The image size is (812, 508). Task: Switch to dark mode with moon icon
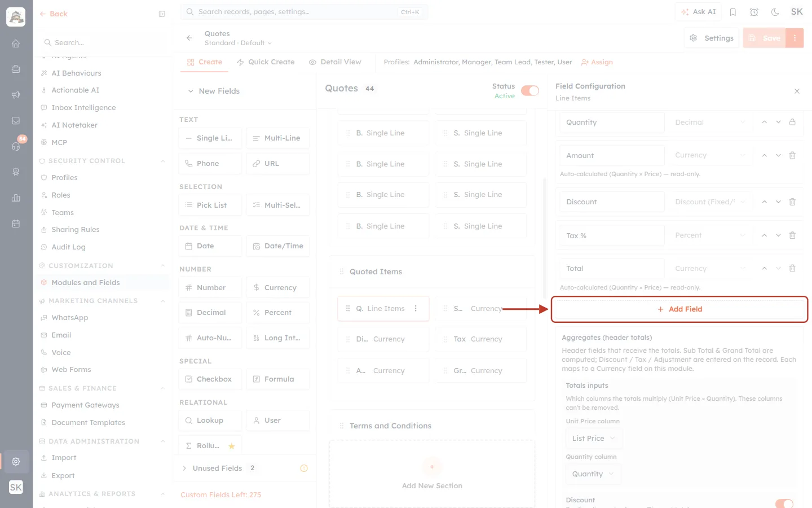click(x=775, y=12)
